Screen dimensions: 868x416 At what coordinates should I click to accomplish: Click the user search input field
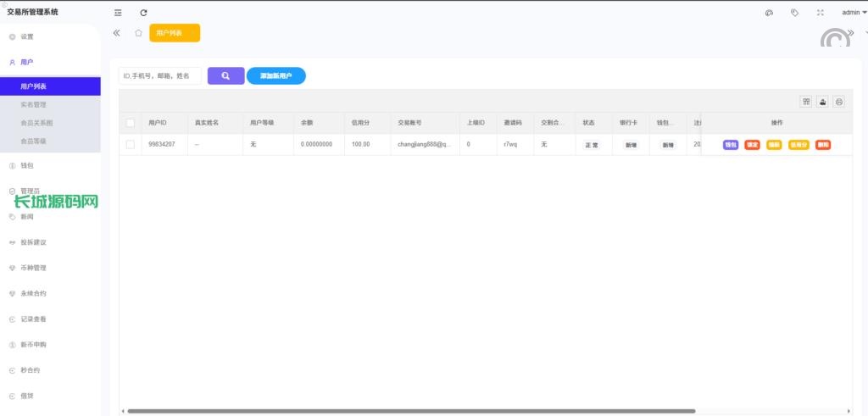click(160, 76)
